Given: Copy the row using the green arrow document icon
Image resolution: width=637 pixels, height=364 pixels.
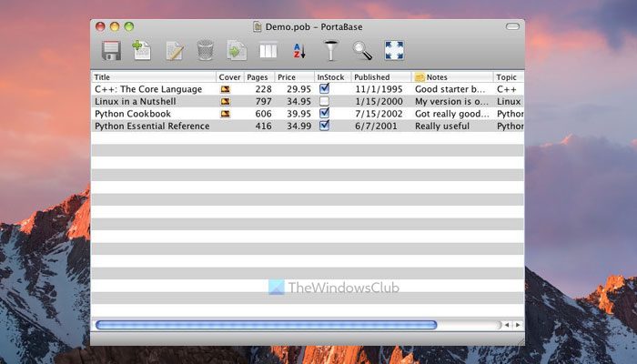Looking at the screenshot, I should pos(237,50).
